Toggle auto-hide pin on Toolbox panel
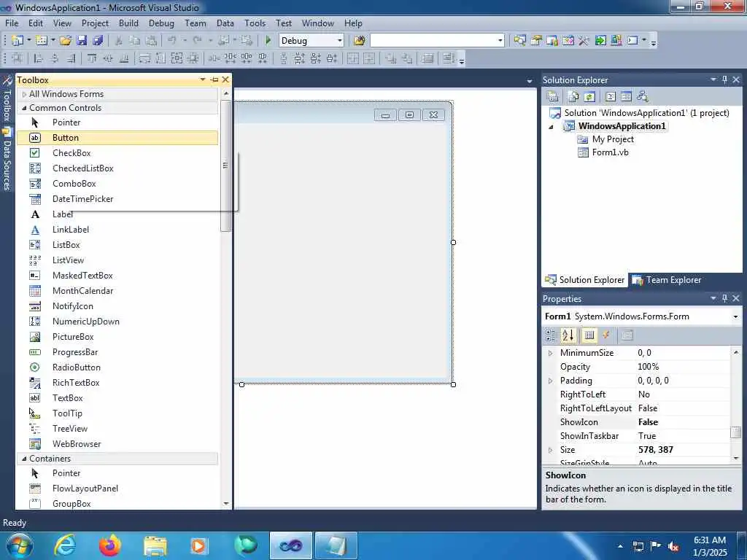Image resolution: width=747 pixels, height=560 pixels. coord(214,79)
